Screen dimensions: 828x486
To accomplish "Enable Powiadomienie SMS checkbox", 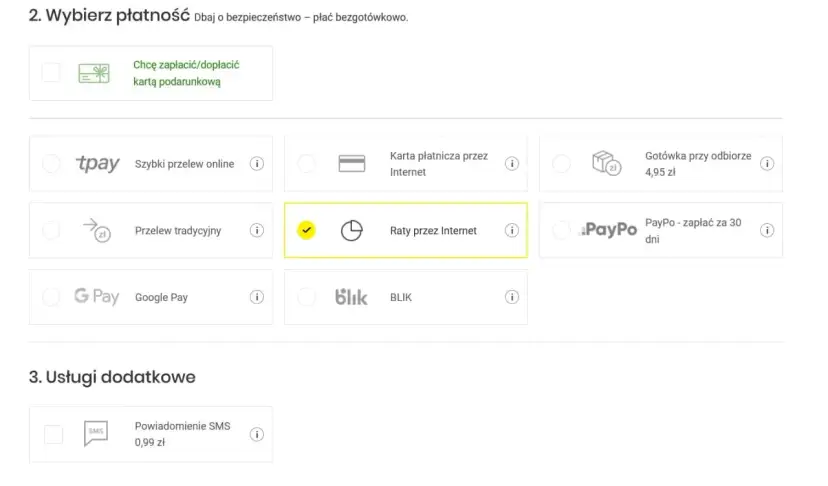I will [53, 434].
